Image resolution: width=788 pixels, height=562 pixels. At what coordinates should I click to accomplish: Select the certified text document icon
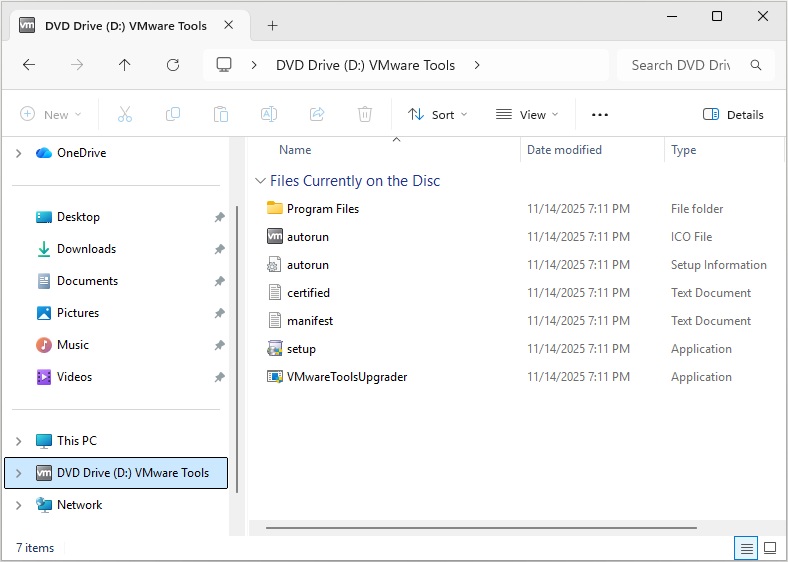(x=274, y=293)
